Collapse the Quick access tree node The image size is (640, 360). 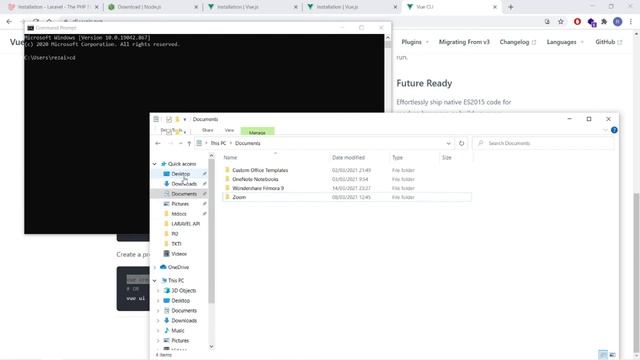coord(155,164)
